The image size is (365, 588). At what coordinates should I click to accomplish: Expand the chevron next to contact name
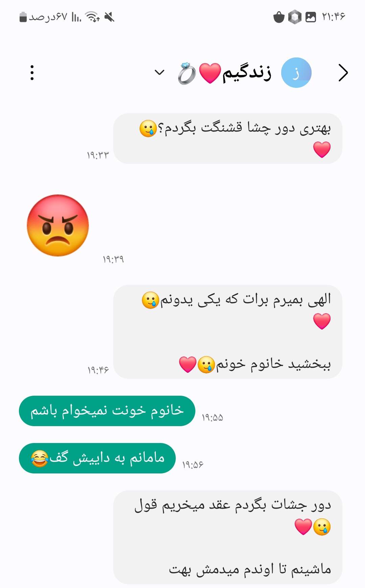(159, 72)
